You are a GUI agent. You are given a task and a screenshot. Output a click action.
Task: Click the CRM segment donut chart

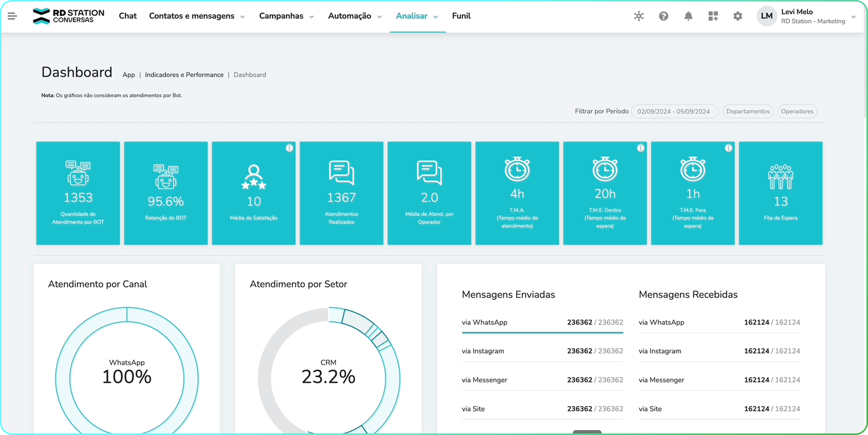click(328, 370)
